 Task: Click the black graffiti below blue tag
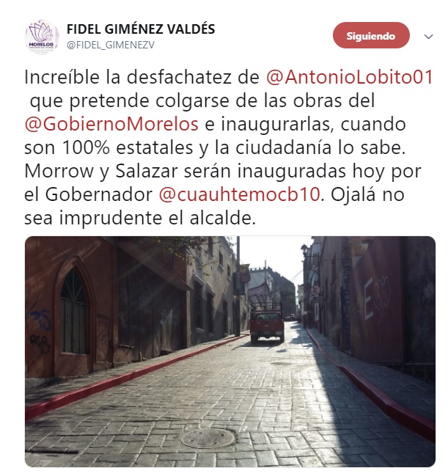tap(40, 344)
